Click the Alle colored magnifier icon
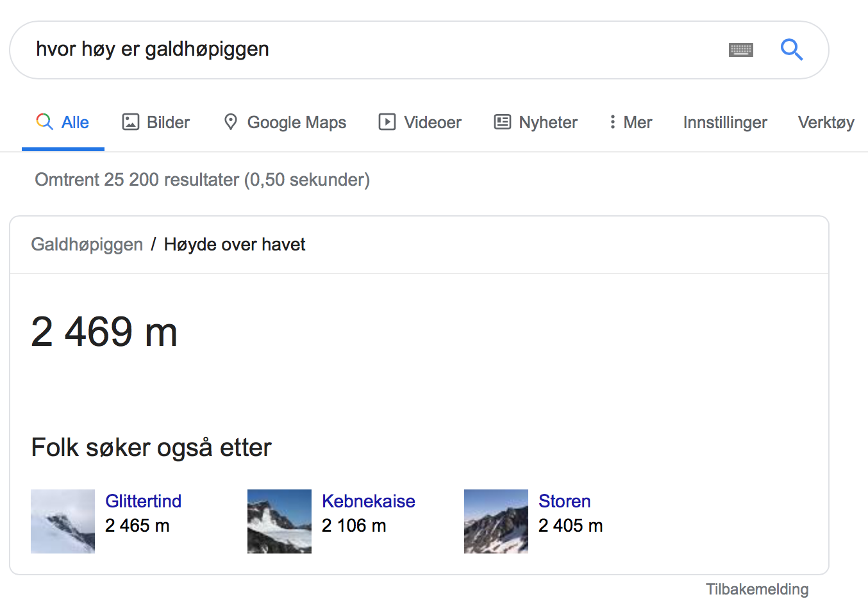 44,122
